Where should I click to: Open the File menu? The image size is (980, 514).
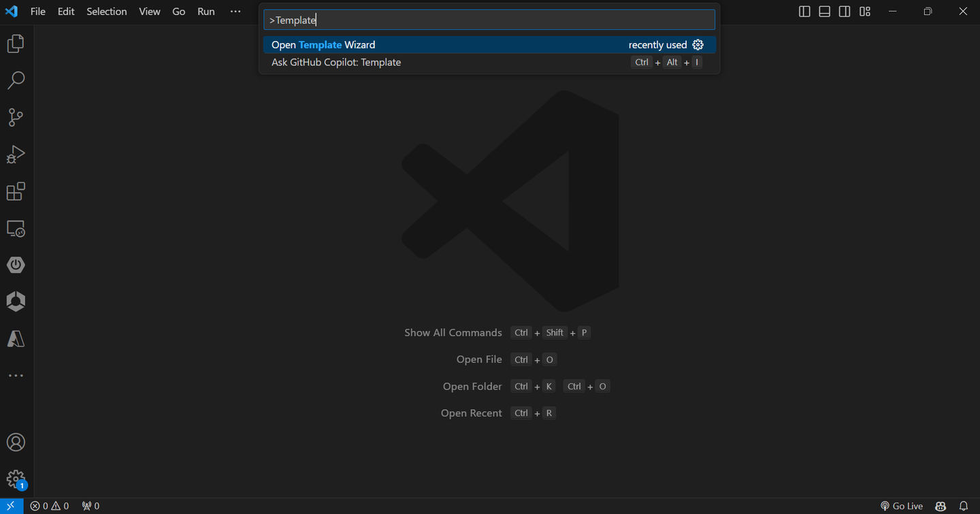click(38, 12)
